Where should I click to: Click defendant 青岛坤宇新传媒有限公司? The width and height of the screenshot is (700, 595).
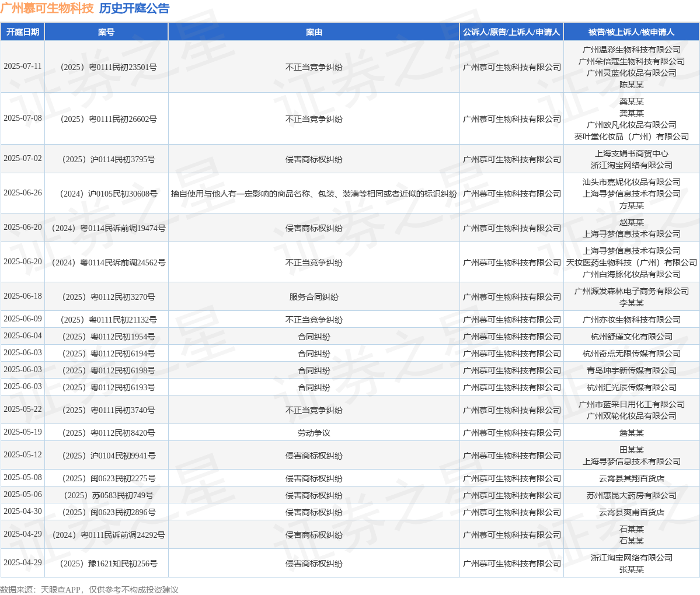(631, 370)
